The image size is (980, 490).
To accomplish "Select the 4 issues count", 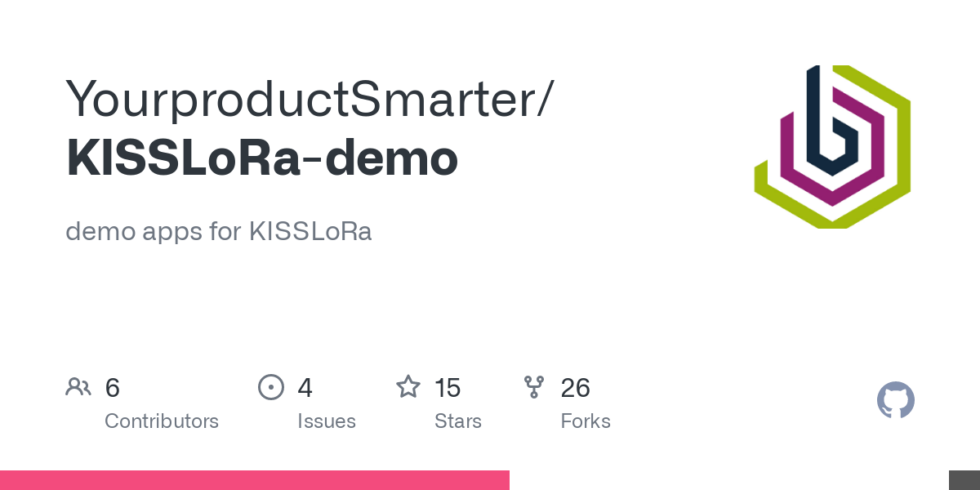I will click(x=305, y=388).
